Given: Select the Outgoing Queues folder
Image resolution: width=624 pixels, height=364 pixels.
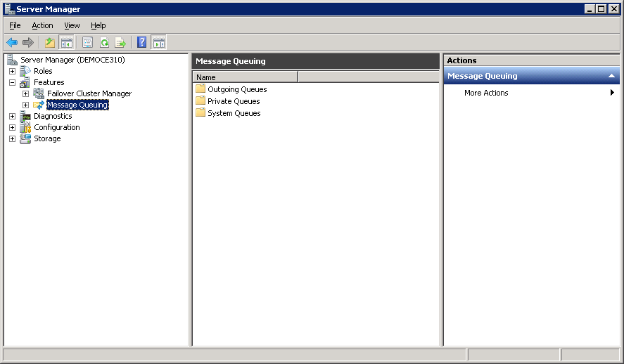Looking at the screenshot, I should pos(236,89).
